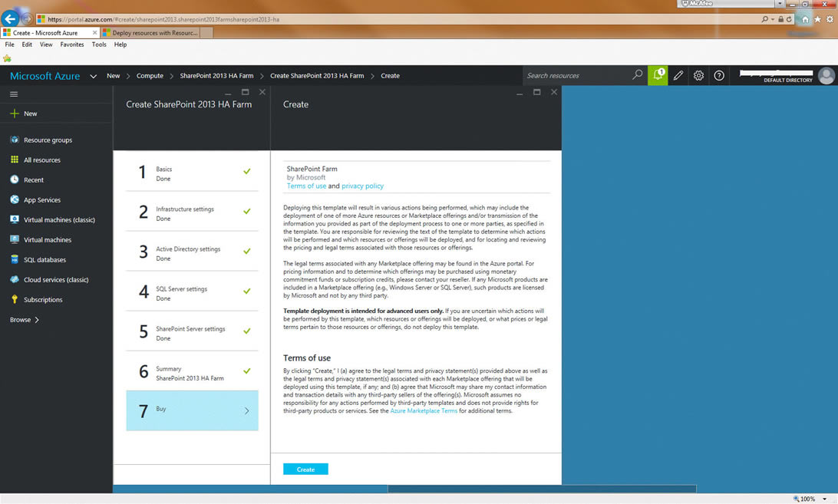Expand the Microsoft Azure dropdown chevron
The width and height of the screenshot is (838, 504).
pyautogui.click(x=93, y=76)
